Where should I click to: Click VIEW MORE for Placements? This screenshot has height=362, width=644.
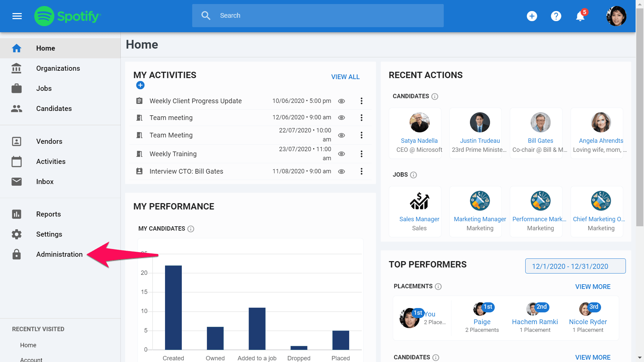click(x=593, y=287)
